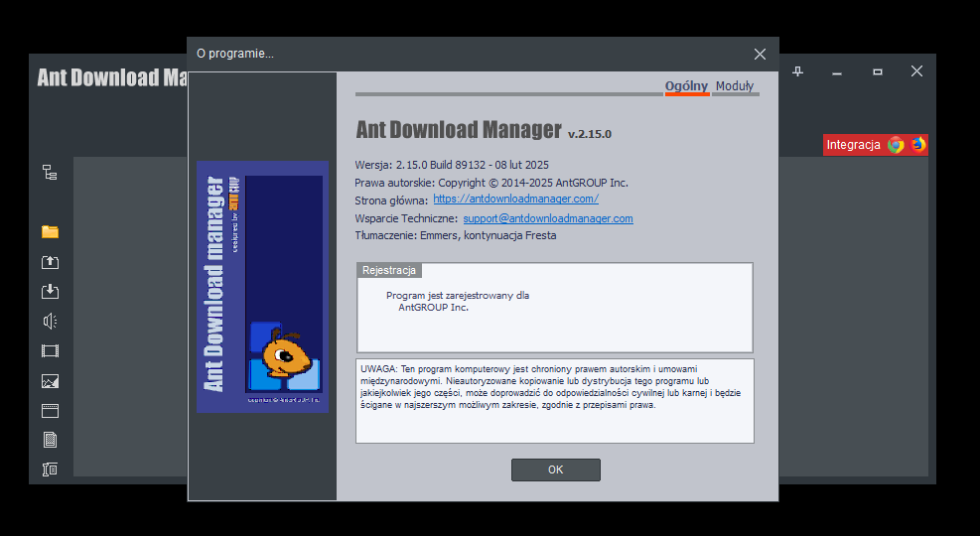Click the Integracja label in red bar
Viewport: 980px width, 536px height.
(853, 145)
